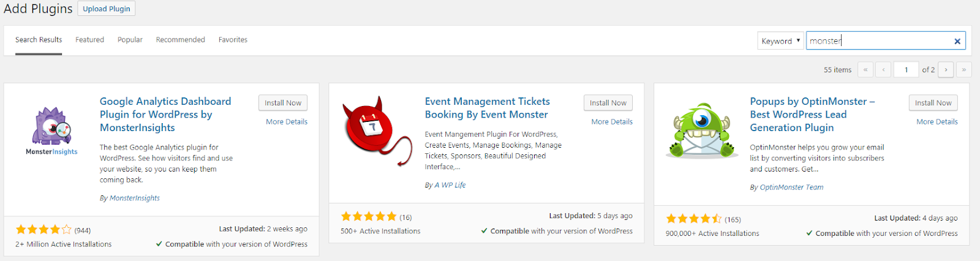Click star rating of Google Analytics Dashboard plugin
980x261 pixels.
(43, 230)
